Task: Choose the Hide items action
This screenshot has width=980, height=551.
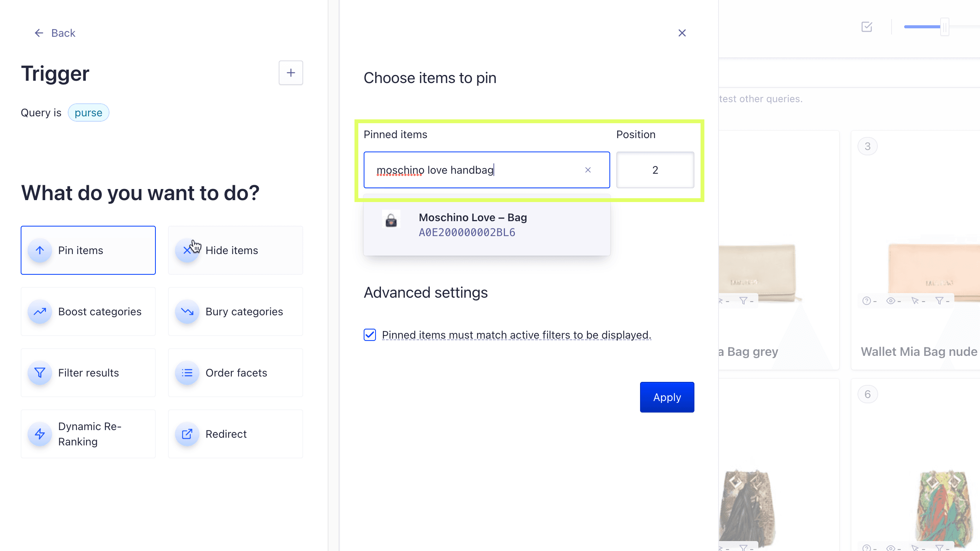Action: coord(235,250)
